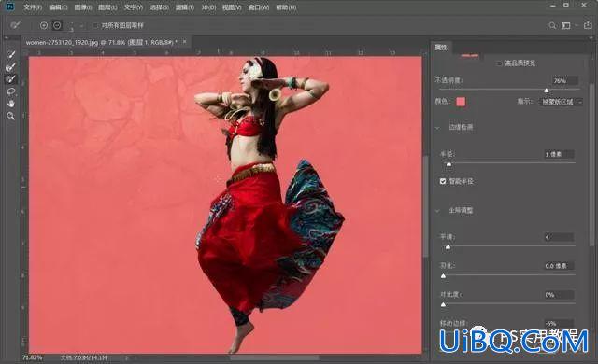Toggle Smart Radius checkbox (智能半径)
This screenshot has height=364, width=598.
tap(443, 181)
